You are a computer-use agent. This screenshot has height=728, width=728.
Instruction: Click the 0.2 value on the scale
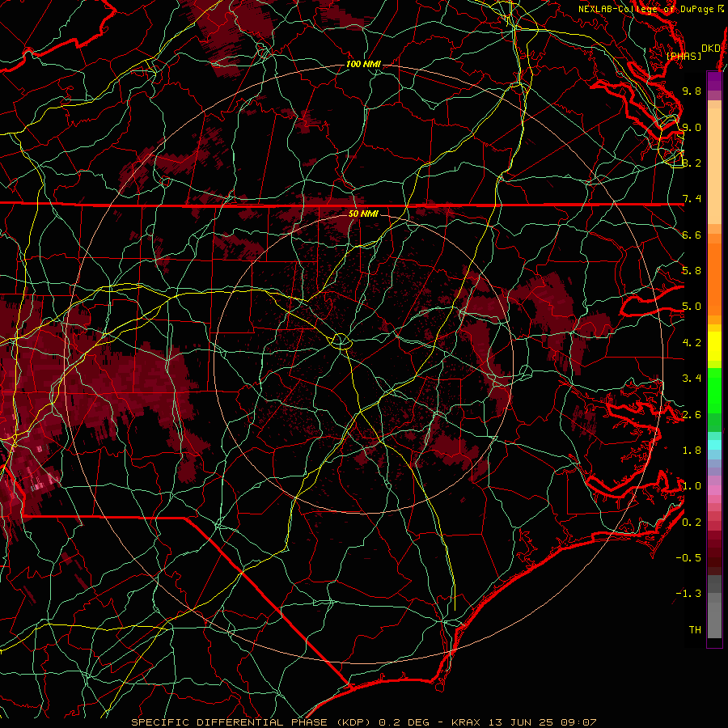click(692, 523)
